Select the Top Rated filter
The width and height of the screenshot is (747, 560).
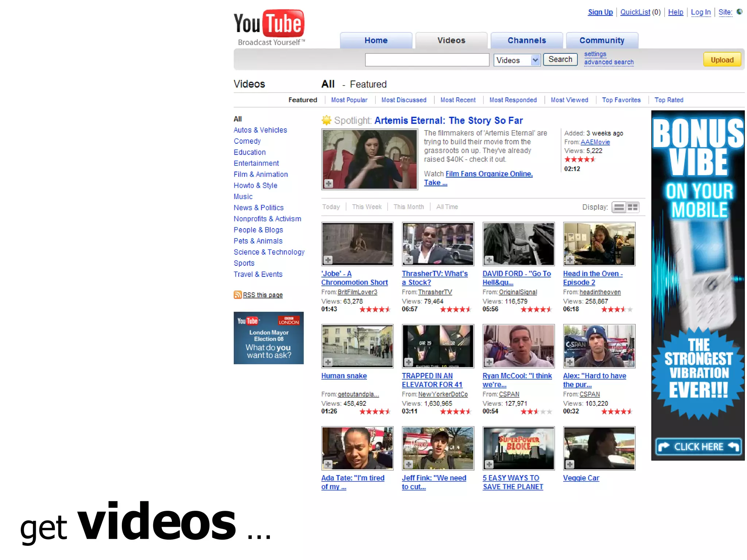click(669, 100)
